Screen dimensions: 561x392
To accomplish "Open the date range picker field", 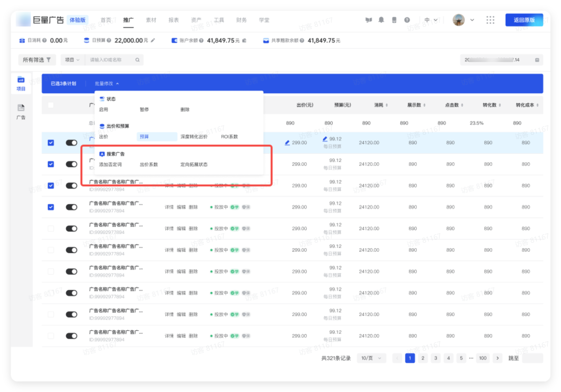I will click(x=501, y=59).
